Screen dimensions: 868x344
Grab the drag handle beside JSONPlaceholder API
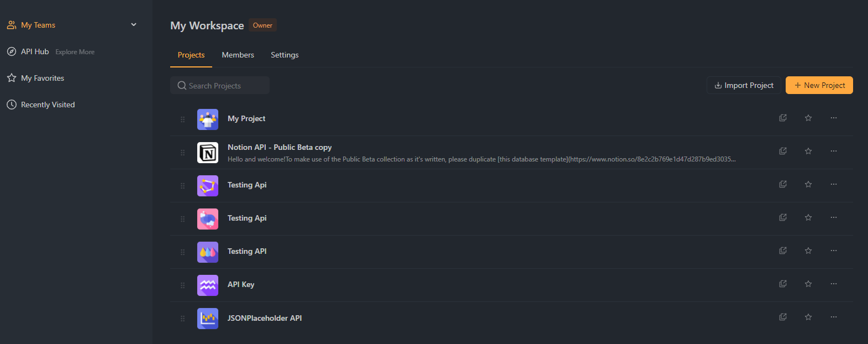coord(183,318)
